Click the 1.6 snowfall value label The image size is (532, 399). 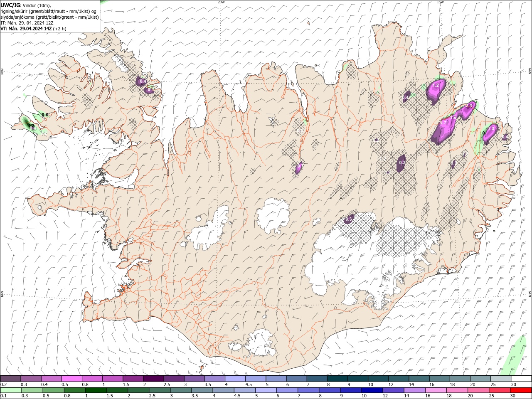[454, 118]
